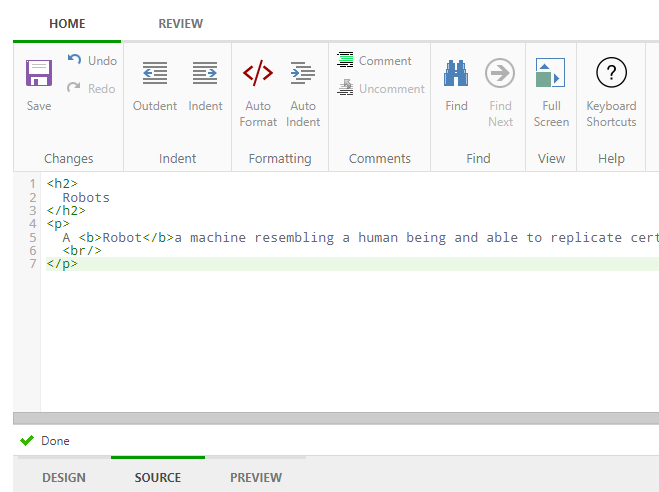Switch to the REVIEW ribbon tab
Viewport: 659px width, 492px height.
click(x=181, y=24)
